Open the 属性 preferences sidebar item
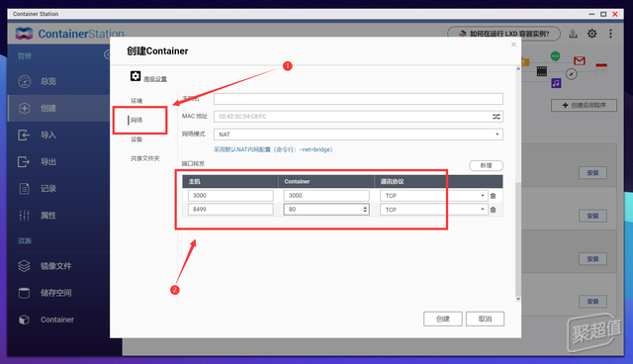 click(58, 215)
